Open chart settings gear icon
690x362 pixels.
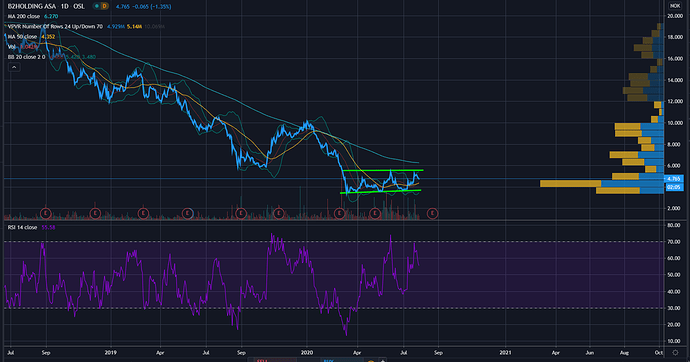(x=675, y=353)
